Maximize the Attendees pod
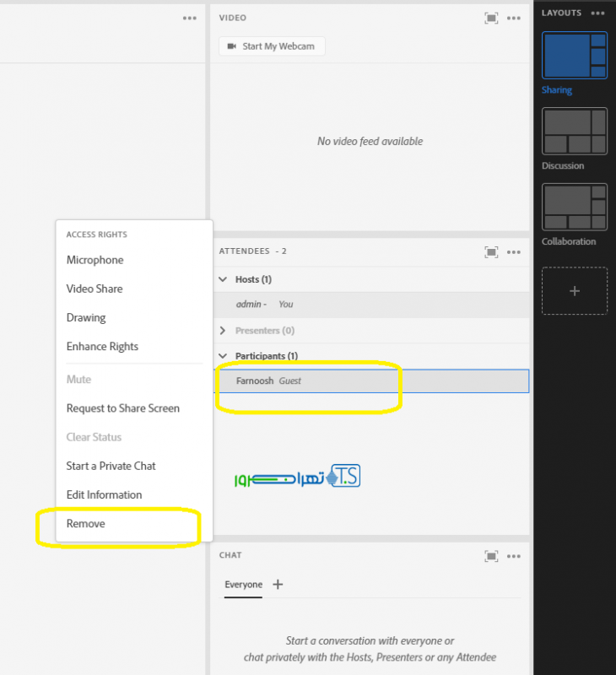 (491, 251)
